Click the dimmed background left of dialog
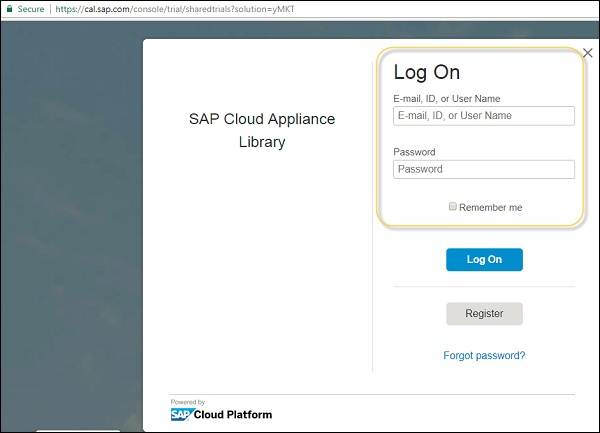 click(70, 220)
